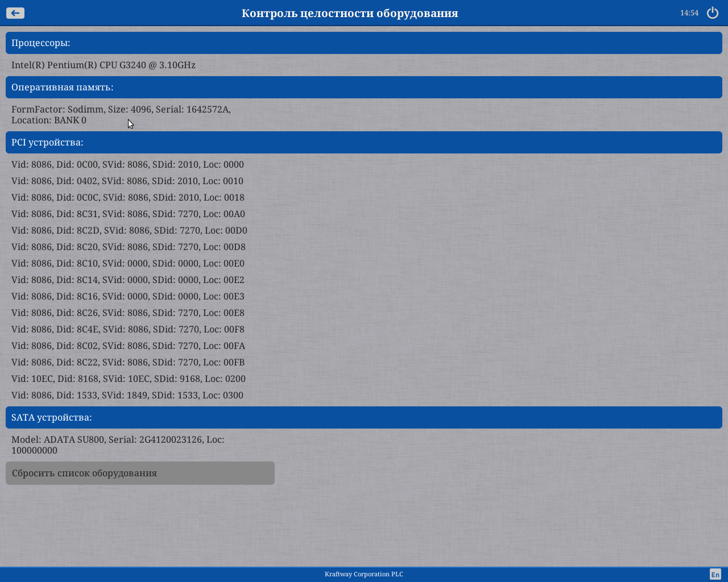
Task: Select PCI device with Did 0402
Action: pos(127,181)
